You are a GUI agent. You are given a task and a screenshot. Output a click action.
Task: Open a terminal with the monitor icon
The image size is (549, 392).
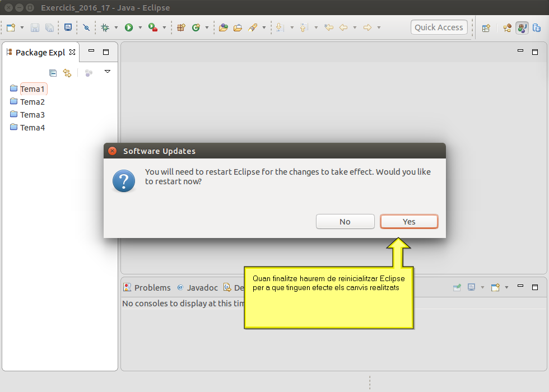click(68, 27)
